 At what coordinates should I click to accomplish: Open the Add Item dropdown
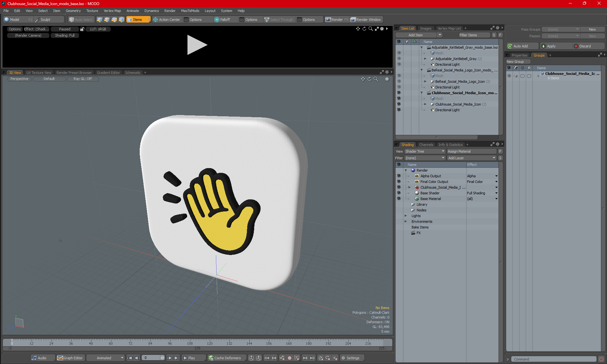click(419, 35)
